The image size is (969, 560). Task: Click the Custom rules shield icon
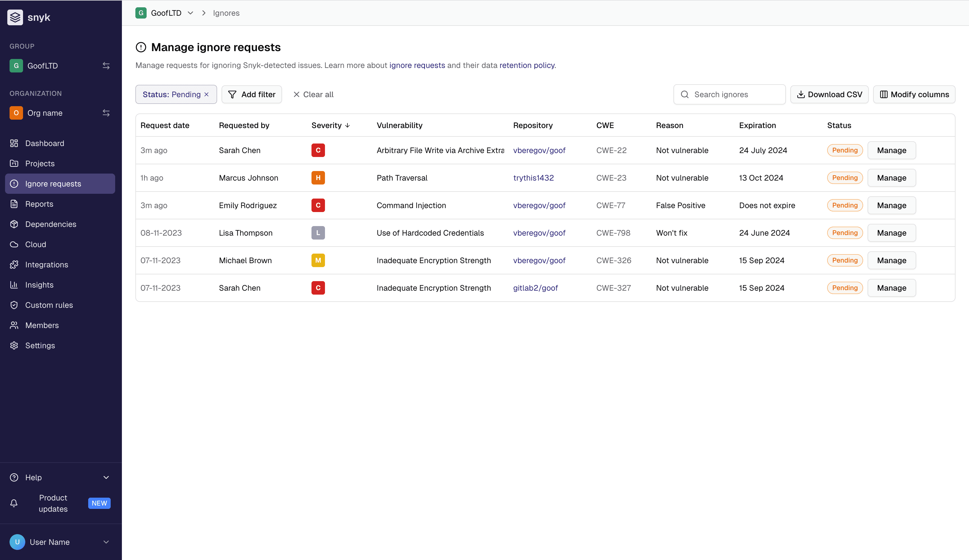[x=14, y=305]
